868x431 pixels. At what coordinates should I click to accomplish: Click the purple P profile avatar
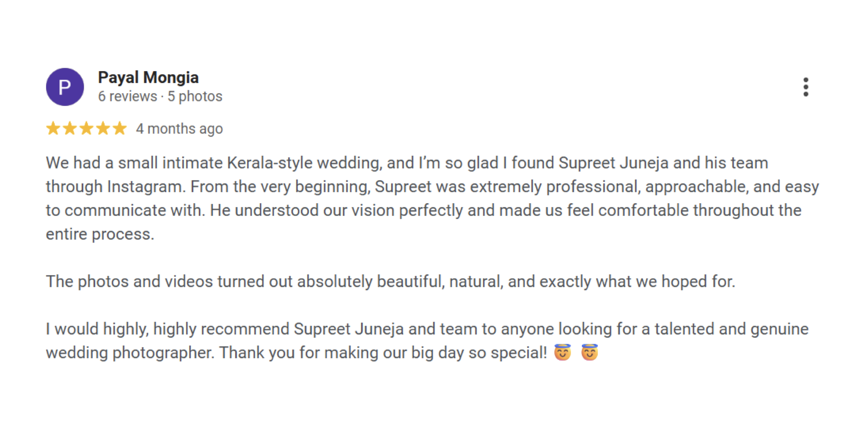65,87
